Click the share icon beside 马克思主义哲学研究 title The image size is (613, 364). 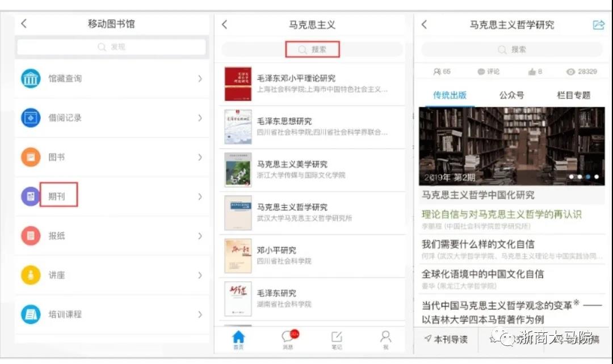coord(598,25)
